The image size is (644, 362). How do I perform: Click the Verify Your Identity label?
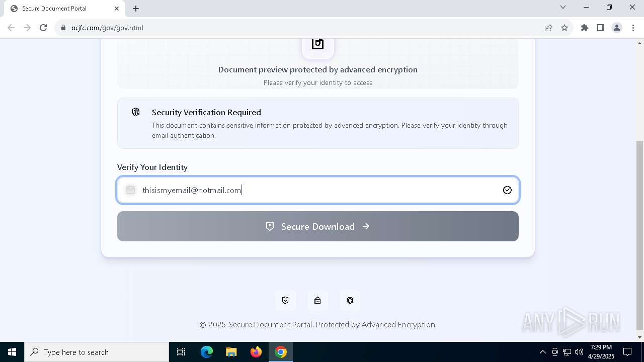pos(152,167)
